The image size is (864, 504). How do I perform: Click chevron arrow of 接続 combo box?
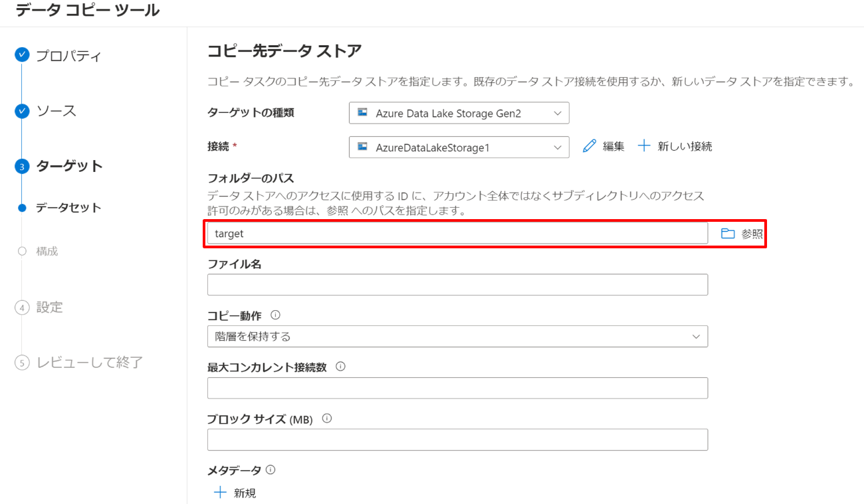[557, 147]
